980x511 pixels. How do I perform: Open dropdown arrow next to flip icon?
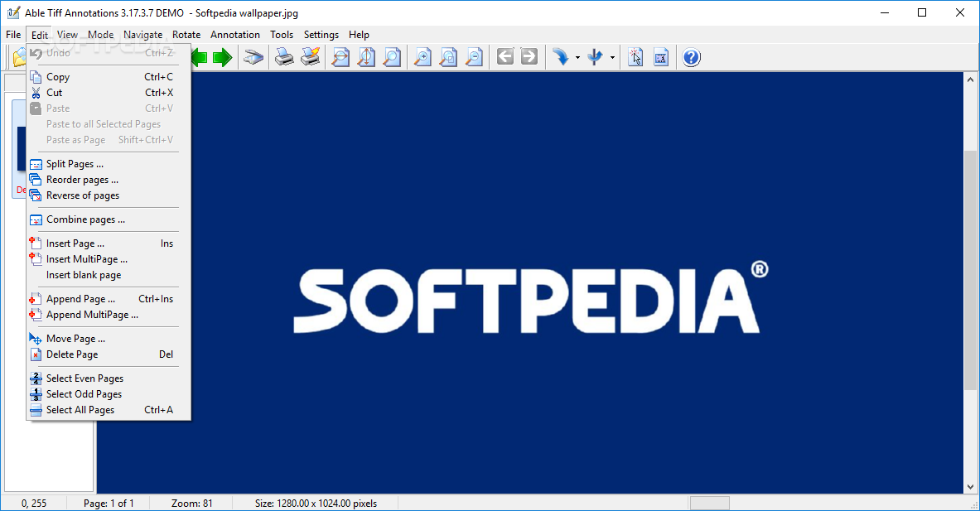(612, 58)
